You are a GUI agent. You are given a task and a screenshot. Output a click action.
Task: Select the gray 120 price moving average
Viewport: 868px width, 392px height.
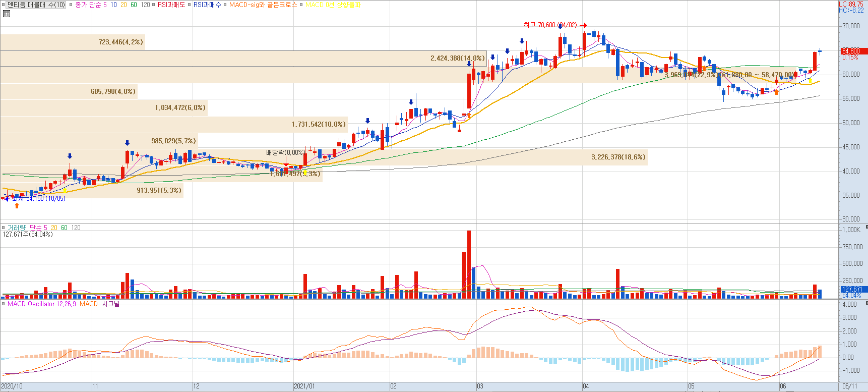(145, 5)
